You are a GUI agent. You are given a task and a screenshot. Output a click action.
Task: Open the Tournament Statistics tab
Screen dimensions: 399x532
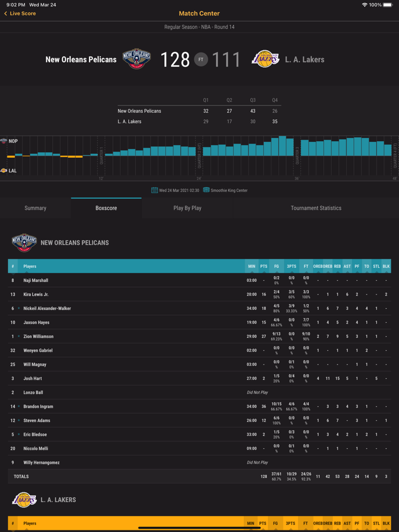[316, 208]
